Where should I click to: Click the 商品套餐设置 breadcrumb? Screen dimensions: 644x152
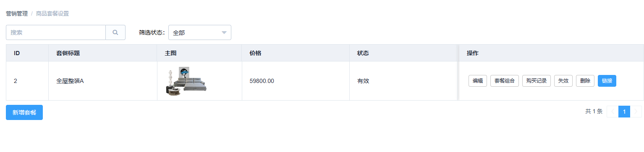point(52,13)
